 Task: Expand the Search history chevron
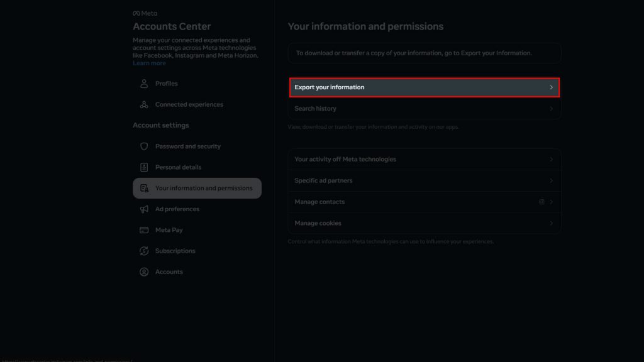(551, 109)
